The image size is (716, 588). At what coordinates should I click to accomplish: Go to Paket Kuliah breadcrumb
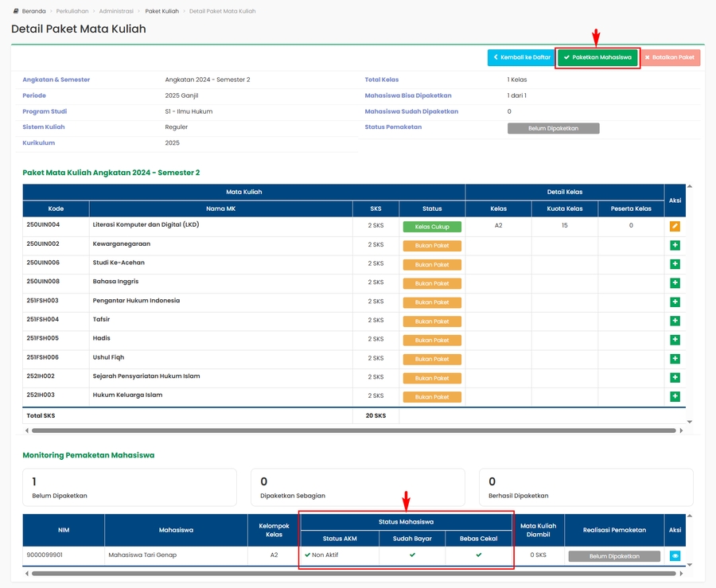click(161, 11)
